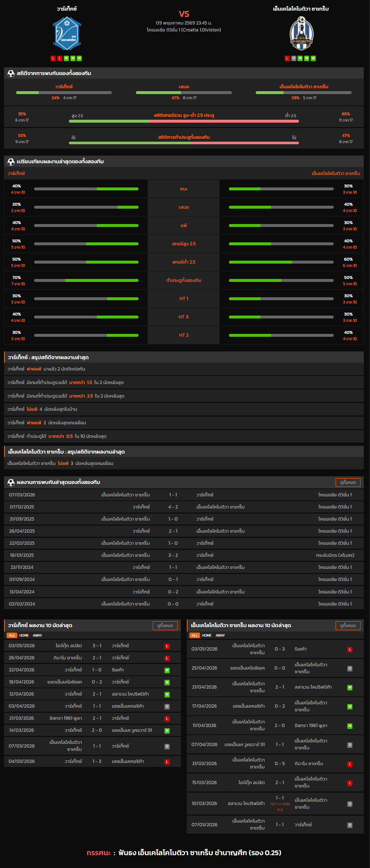Click the NK Lokomotiva Zagreb team crest
This screenshot has width=370, height=868.
pyautogui.click(x=301, y=34)
